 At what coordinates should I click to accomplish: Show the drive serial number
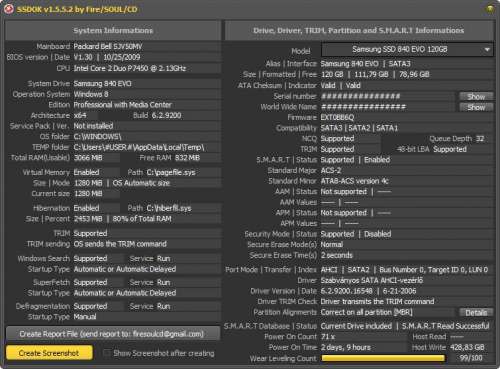coord(476,97)
